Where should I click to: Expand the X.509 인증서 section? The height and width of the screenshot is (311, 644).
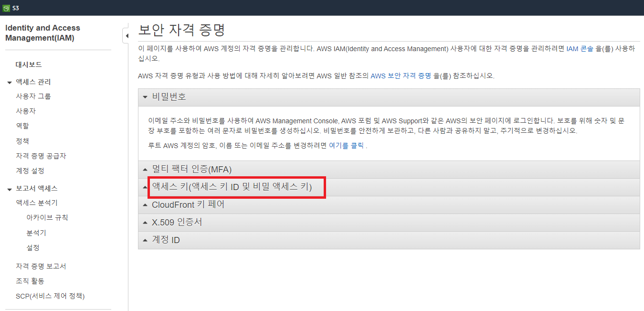[x=389, y=223]
